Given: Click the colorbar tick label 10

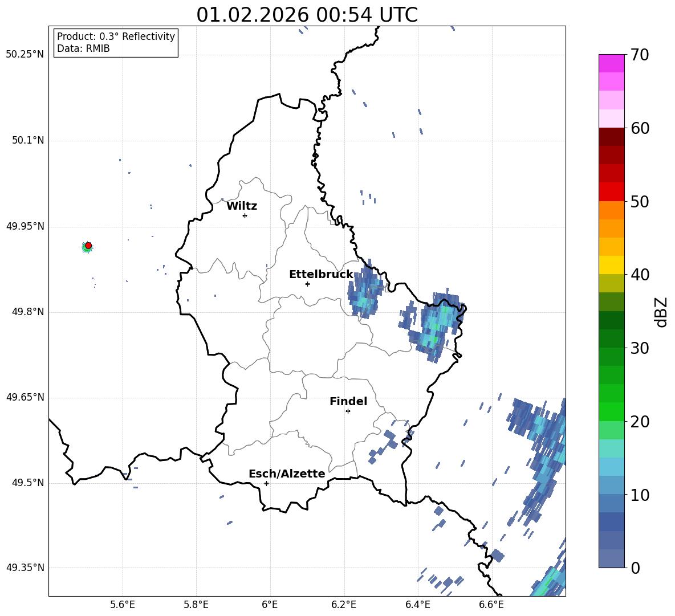Looking at the screenshot, I should point(640,495).
